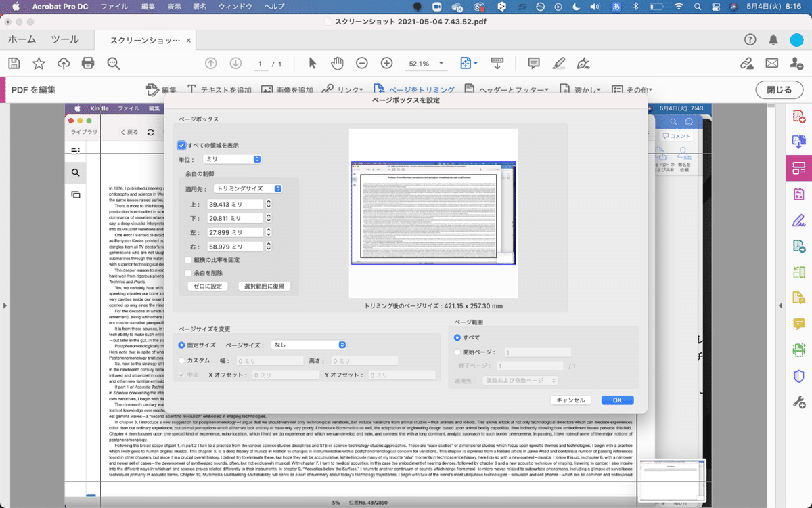Screen dimensions: 812x508
Task: Open the 単位 ミリ dropdown
Action: 232,159
